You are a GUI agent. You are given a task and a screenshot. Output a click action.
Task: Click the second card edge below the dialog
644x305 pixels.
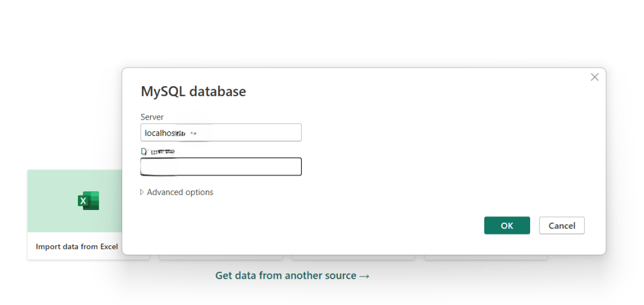[220, 257]
